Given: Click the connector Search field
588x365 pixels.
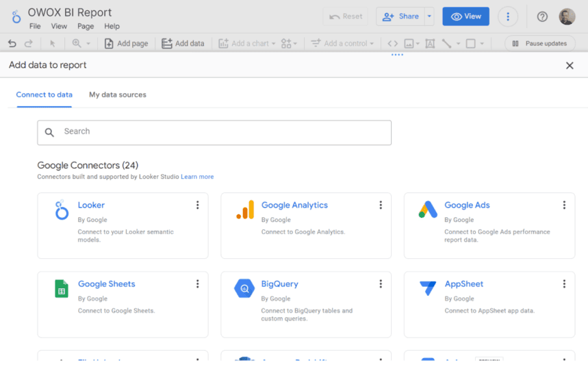Looking at the screenshot, I should pyautogui.click(x=214, y=132).
